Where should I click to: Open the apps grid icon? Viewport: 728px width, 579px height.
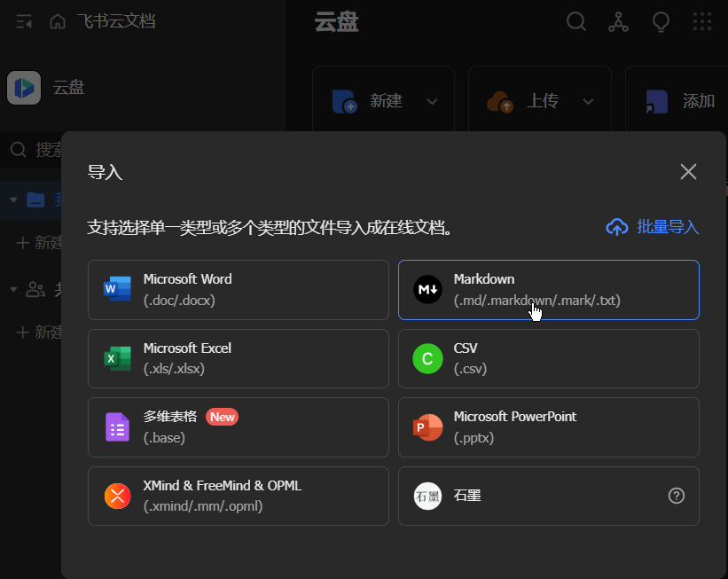701,21
